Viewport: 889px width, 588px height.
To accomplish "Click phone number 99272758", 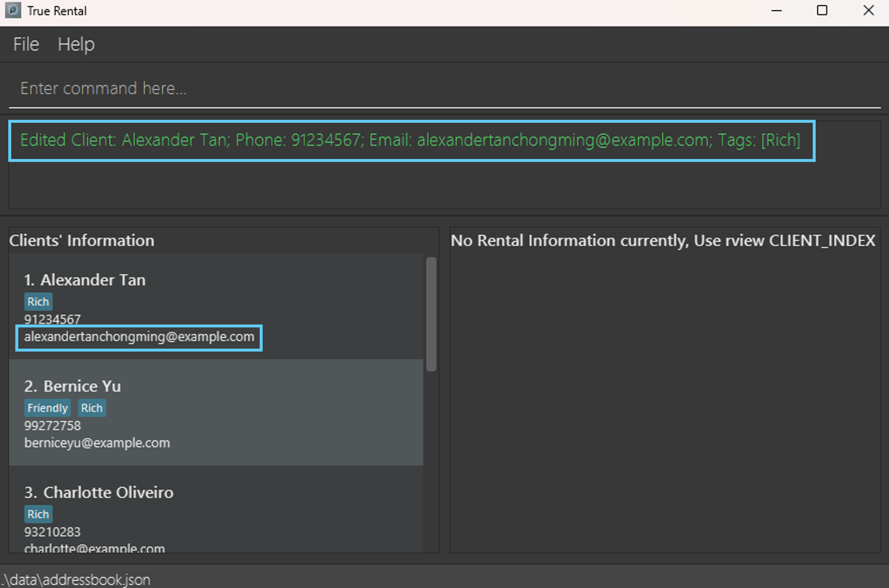I will point(52,426).
